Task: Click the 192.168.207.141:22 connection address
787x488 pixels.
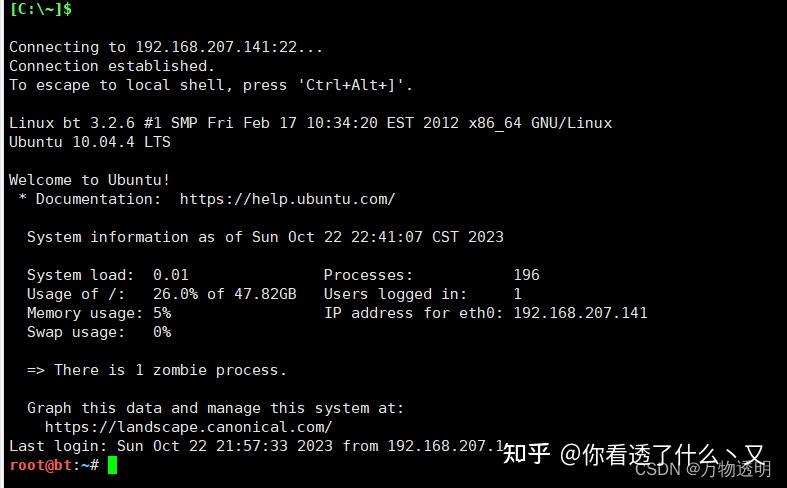Action: click(x=216, y=47)
